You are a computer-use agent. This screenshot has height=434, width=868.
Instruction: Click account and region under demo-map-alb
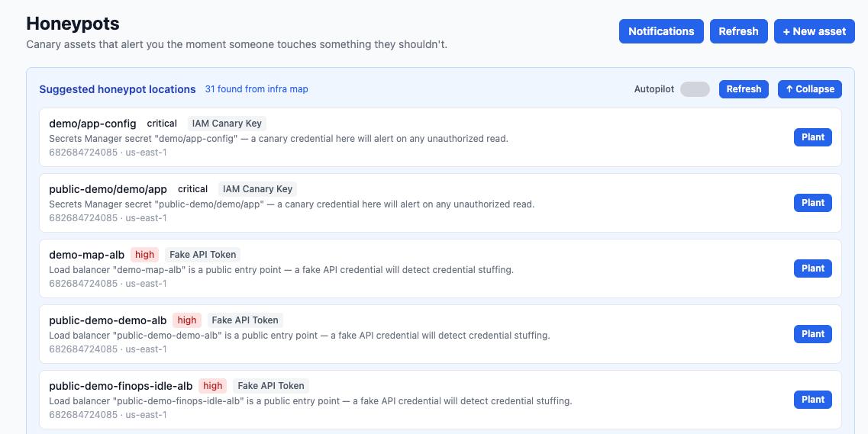108,284
